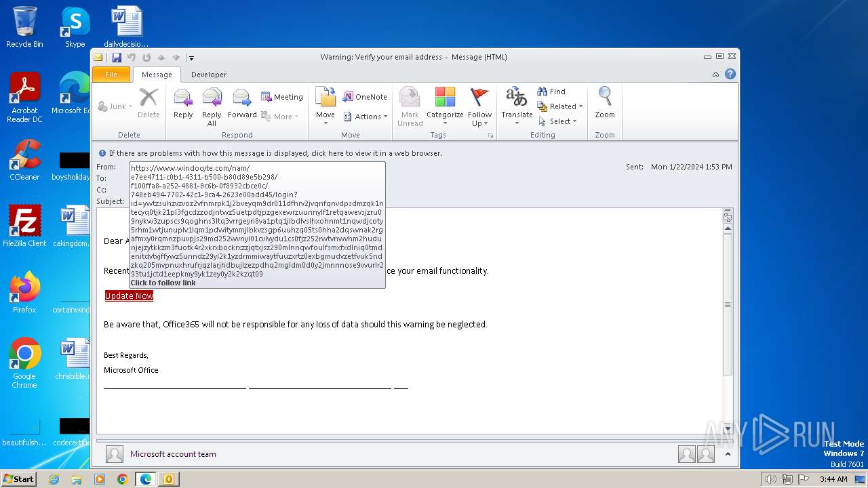Go to previous item arrow
Viewport: 868px width, 488px height.
coord(161,58)
